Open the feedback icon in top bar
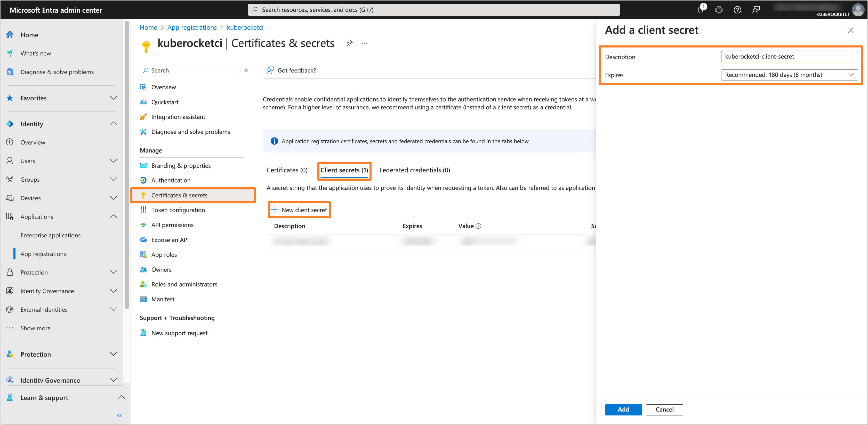868x425 pixels. pyautogui.click(x=756, y=10)
